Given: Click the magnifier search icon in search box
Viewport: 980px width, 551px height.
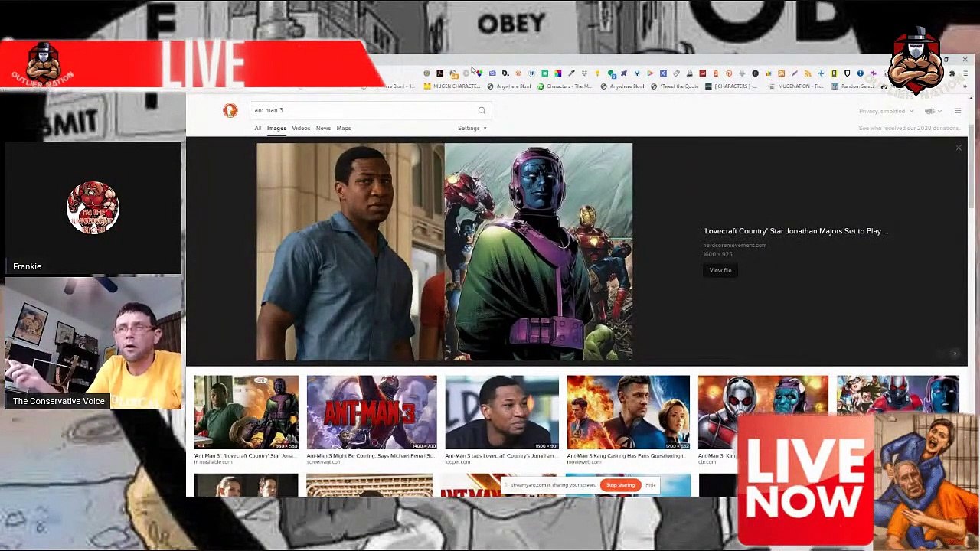Looking at the screenshot, I should (x=482, y=110).
